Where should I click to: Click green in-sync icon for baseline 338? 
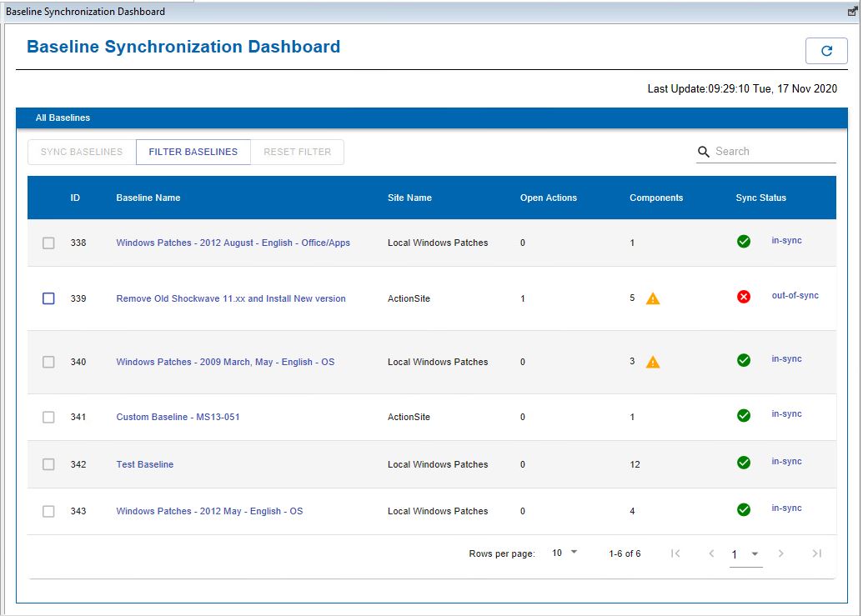click(x=744, y=242)
